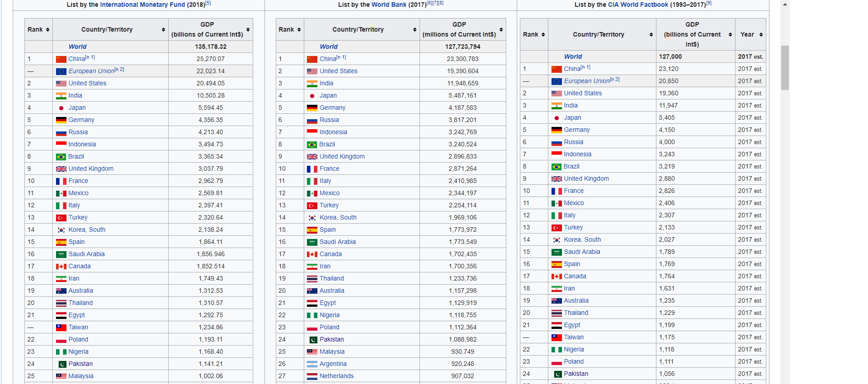Click United Kingdom flag in IMF table
The width and height of the screenshot is (868, 384).
point(61,169)
